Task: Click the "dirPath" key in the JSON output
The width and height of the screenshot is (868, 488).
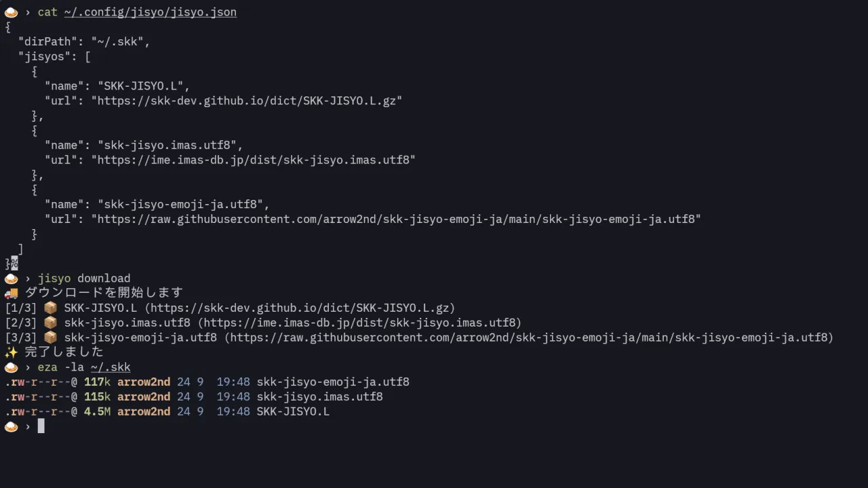Action: coord(47,42)
